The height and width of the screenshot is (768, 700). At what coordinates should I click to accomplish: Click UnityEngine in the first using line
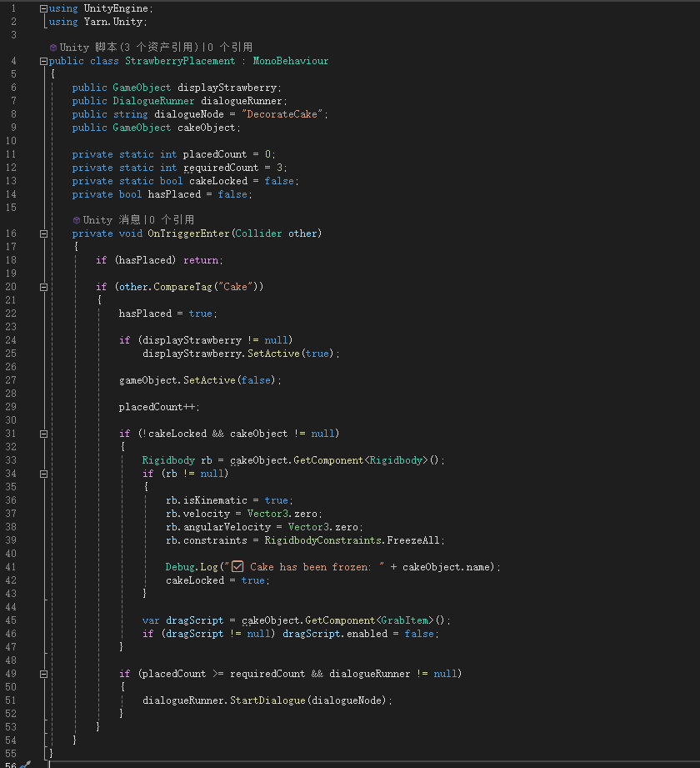116,8
